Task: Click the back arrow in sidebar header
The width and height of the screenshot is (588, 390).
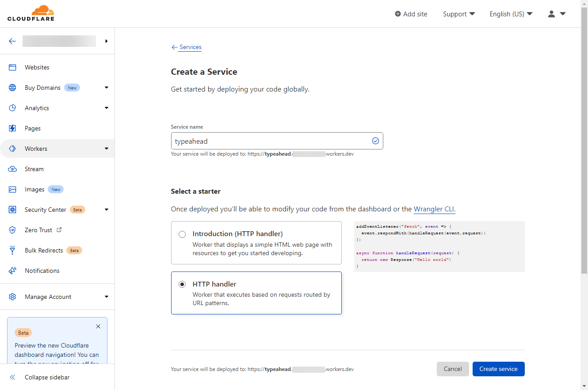Action: (x=12, y=41)
